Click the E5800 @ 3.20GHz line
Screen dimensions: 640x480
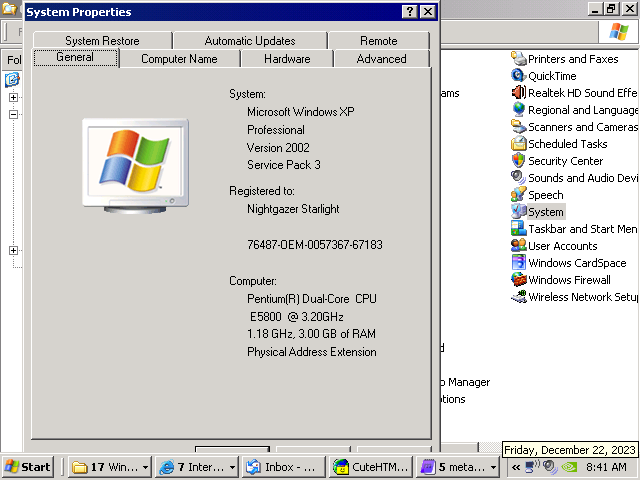click(297, 317)
